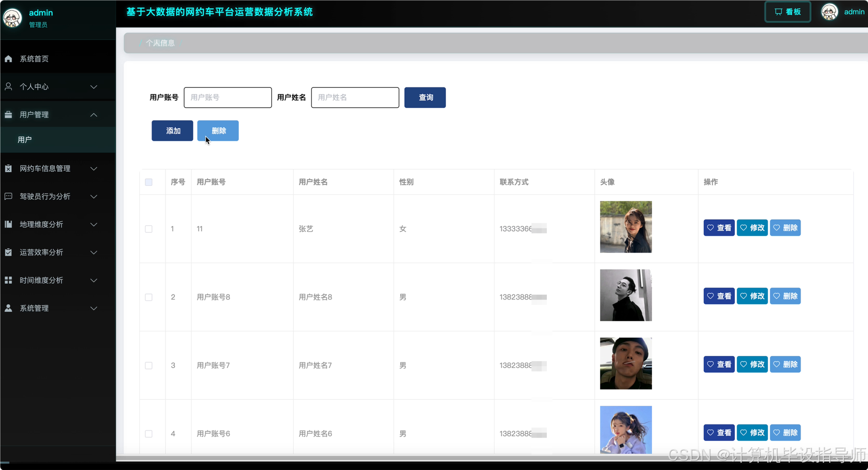The width and height of the screenshot is (868, 470).
Task: Open the 用户 submenu item
Action: (25, 140)
